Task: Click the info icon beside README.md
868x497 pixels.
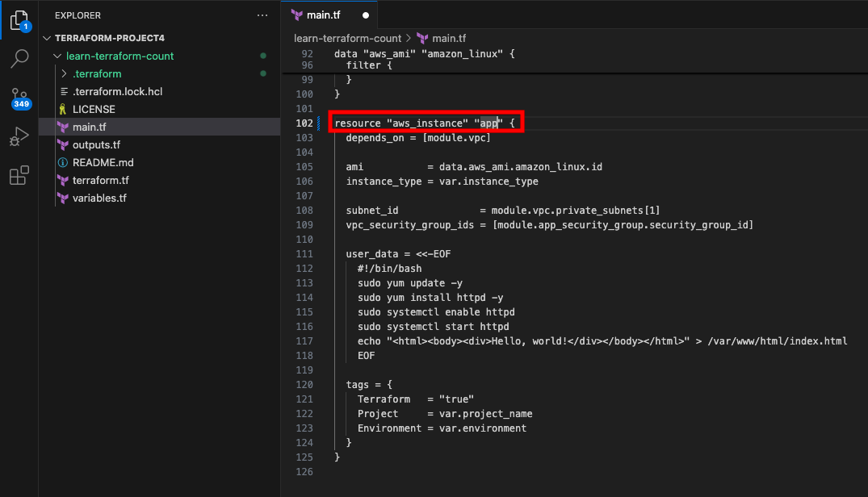Action: click(x=63, y=162)
